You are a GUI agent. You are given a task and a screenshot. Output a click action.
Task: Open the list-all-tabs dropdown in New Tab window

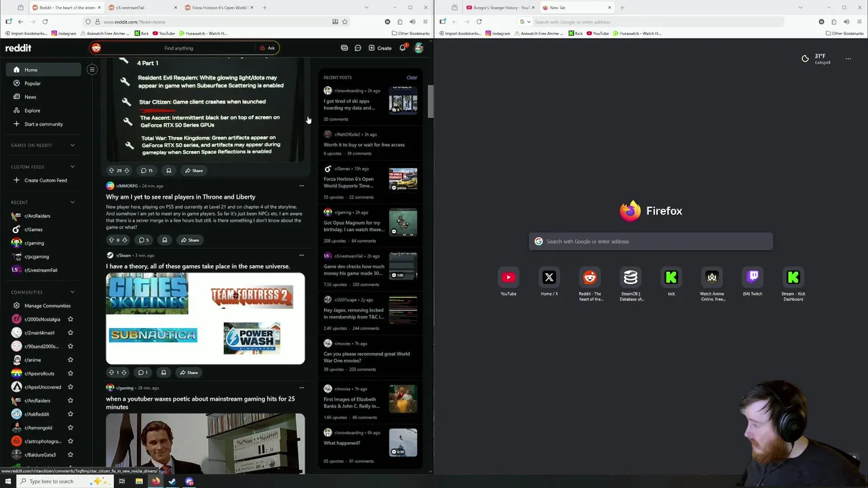coord(800,7)
